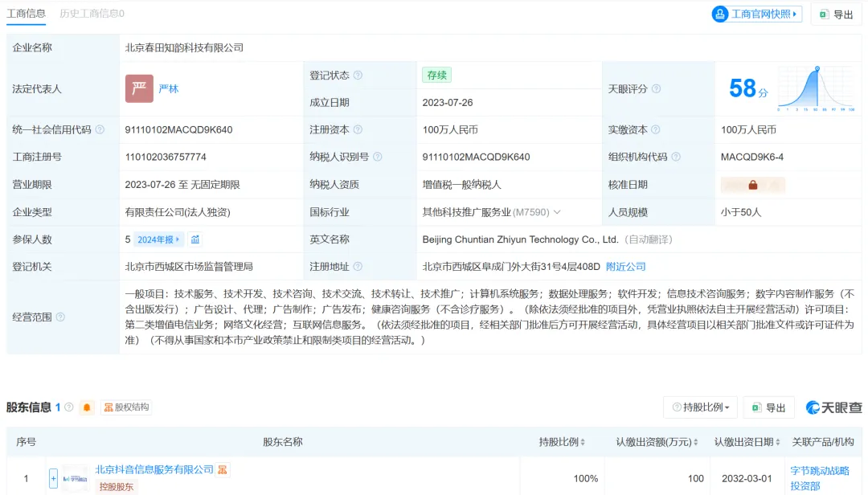The width and height of the screenshot is (868, 495).
Task: Click 工商注册号 value 110102036757774
Action: click(166, 157)
